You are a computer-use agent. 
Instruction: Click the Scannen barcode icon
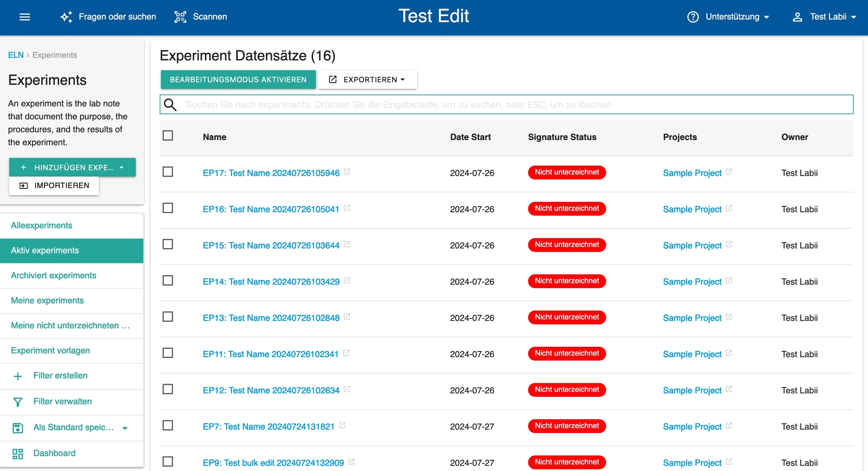(180, 17)
